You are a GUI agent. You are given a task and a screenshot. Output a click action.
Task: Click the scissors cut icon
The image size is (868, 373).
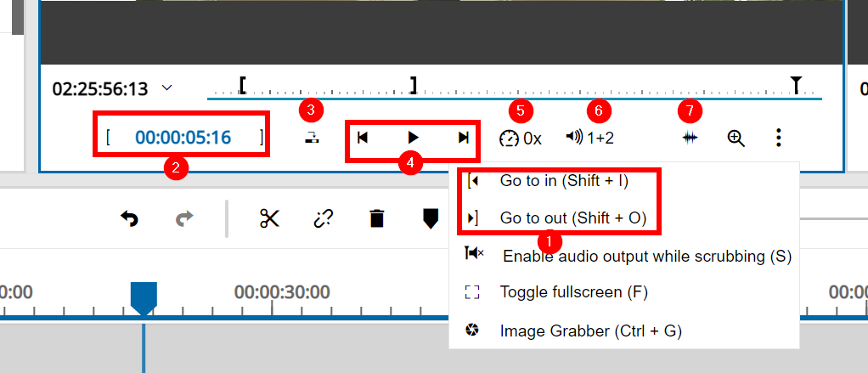coord(269,218)
